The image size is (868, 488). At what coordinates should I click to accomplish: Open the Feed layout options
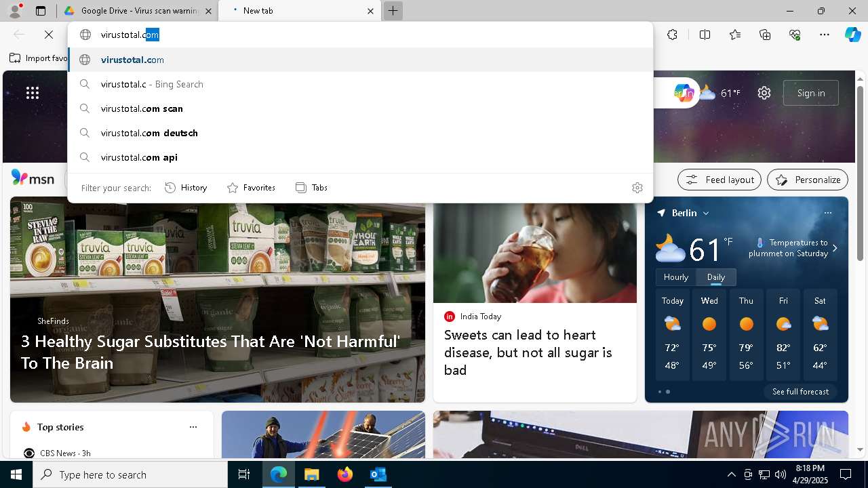coord(719,180)
